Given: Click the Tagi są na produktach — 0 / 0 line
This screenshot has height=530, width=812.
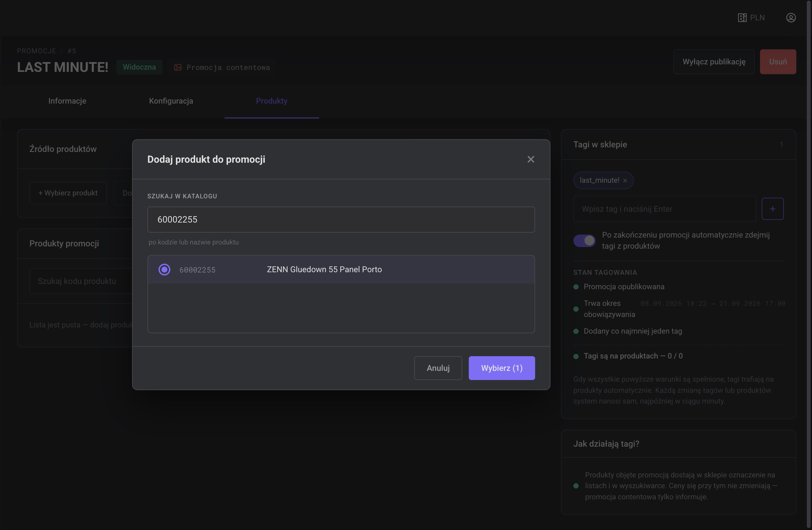Looking at the screenshot, I should pyautogui.click(x=633, y=356).
